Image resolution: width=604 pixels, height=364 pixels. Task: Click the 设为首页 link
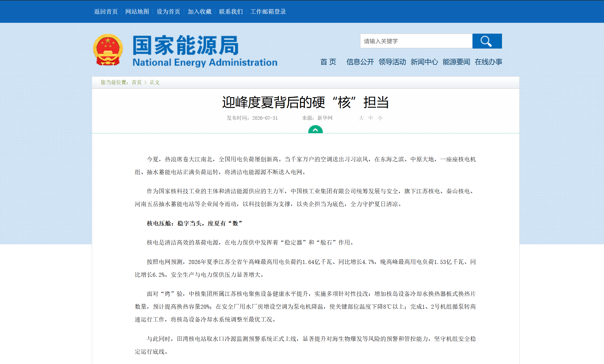pyautogui.click(x=169, y=12)
